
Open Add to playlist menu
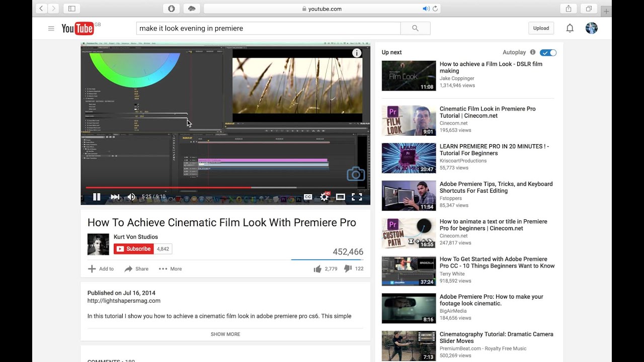coord(101,269)
